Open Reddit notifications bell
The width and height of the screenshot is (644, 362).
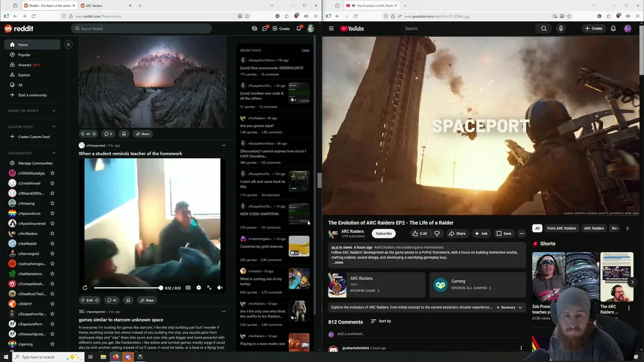(298, 29)
